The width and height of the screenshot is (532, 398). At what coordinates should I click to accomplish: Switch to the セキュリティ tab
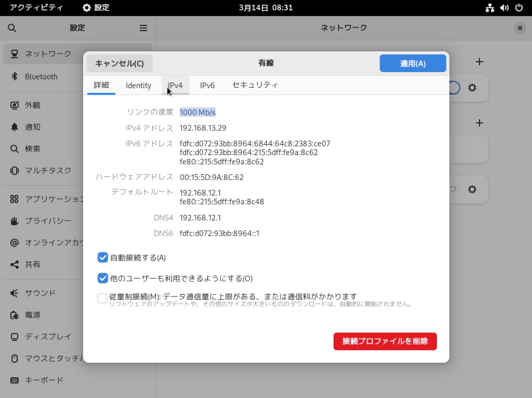coord(253,85)
